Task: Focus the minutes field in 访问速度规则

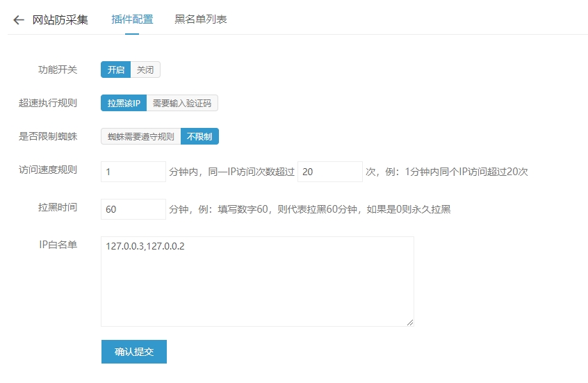Action: [x=133, y=172]
